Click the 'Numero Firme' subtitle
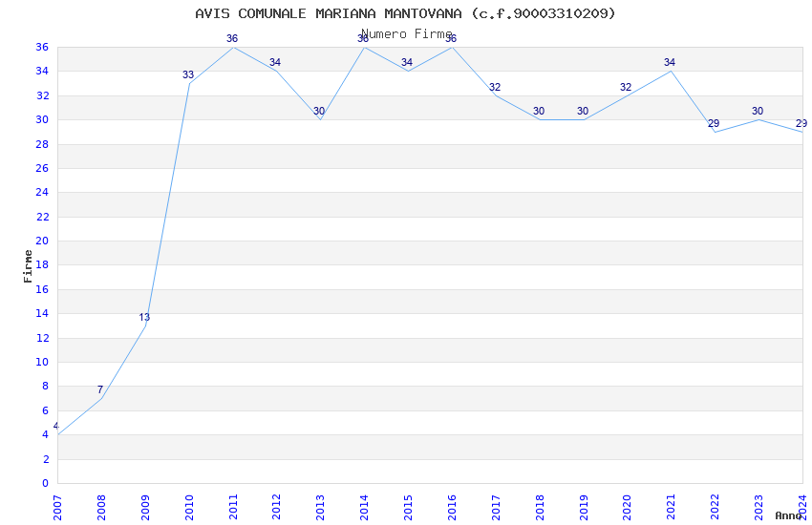 (407, 34)
